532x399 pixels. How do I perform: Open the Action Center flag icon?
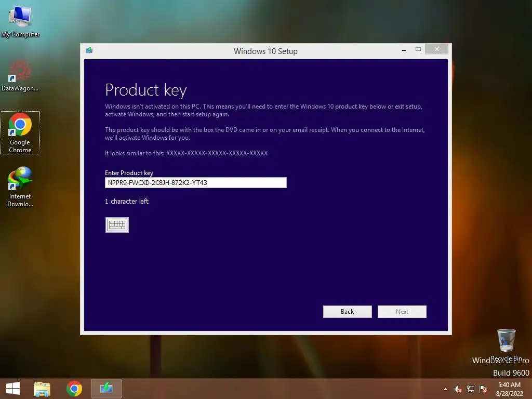coord(483,389)
